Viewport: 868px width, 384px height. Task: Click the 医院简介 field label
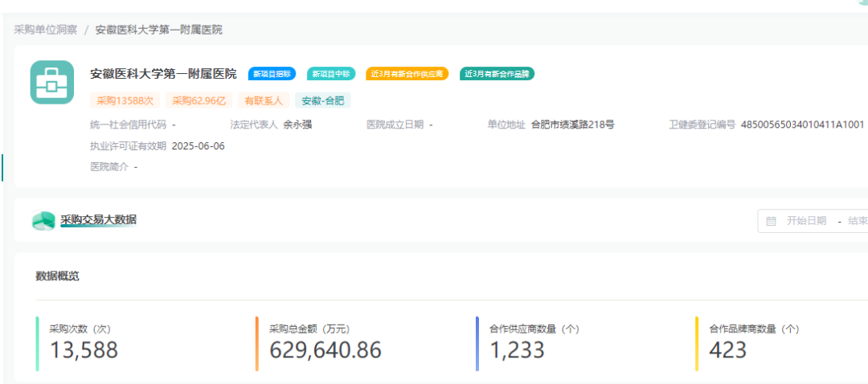(109, 166)
